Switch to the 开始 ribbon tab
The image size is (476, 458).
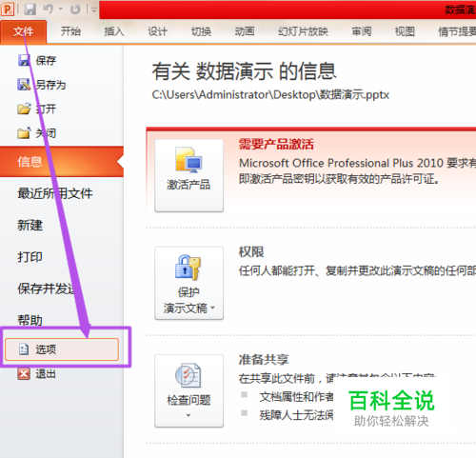click(70, 31)
